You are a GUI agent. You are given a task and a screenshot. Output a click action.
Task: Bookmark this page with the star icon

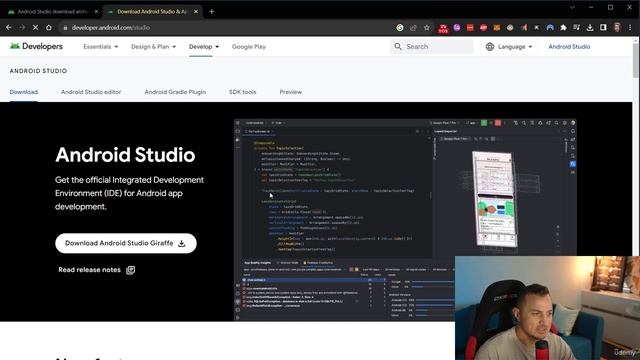427,27
